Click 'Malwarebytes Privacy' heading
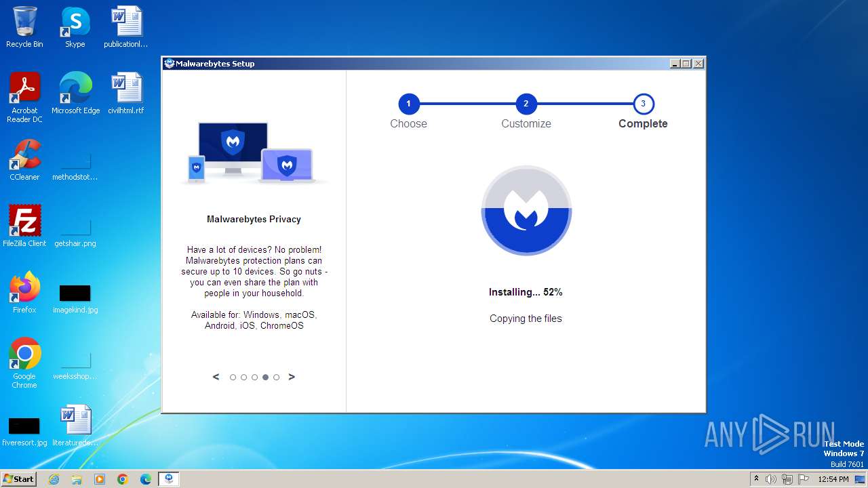Viewport: 868px width, 488px height. (254, 219)
